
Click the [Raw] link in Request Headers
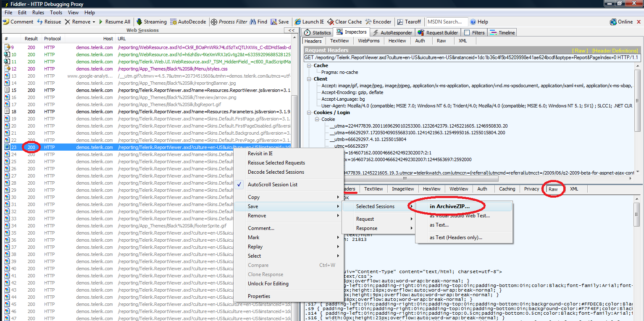pos(581,51)
